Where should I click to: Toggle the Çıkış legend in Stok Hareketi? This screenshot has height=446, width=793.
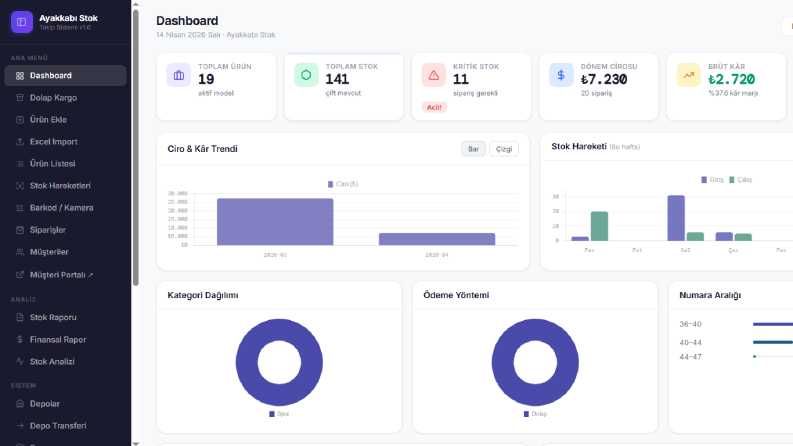pos(740,180)
